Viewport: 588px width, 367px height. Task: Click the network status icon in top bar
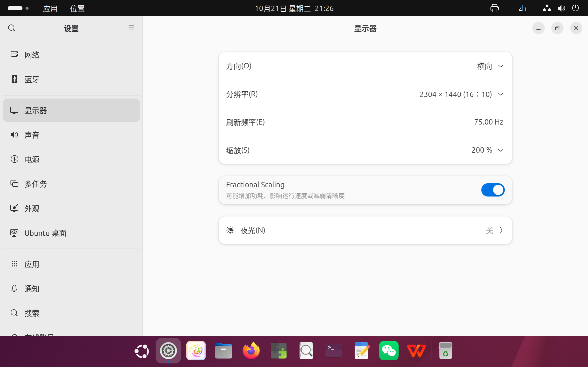click(x=547, y=8)
